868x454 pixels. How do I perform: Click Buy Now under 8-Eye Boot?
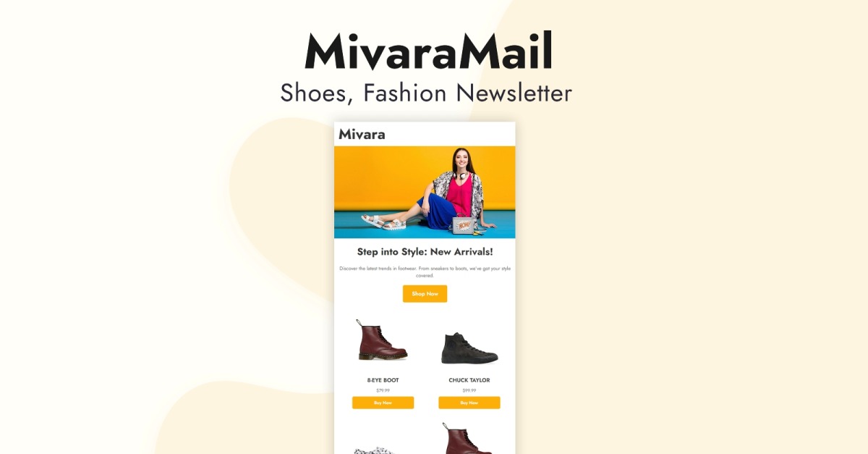[x=383, y=403]
